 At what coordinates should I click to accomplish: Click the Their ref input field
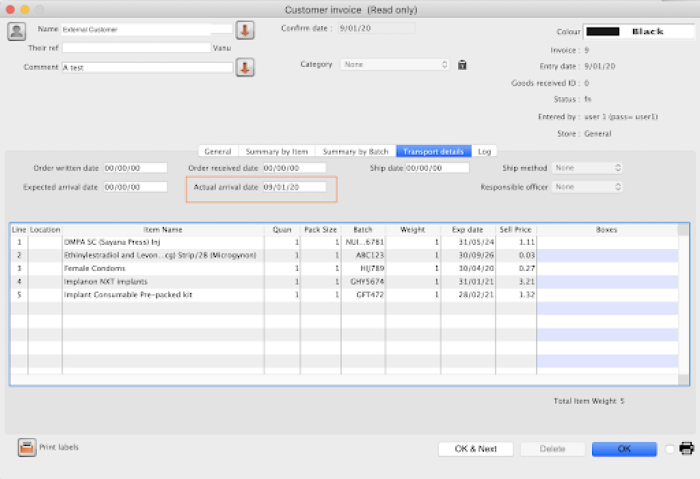[135, 47]
